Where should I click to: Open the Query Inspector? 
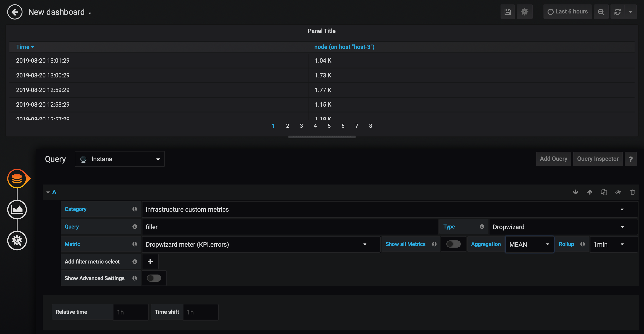coord(597,159)
